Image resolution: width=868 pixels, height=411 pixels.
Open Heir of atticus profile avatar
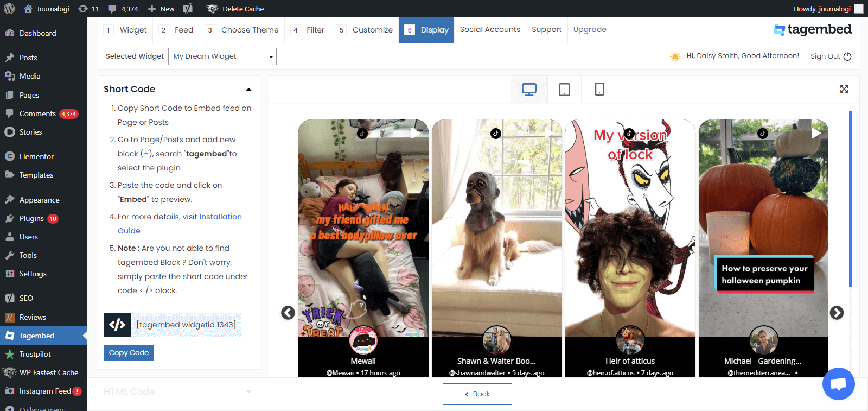pyautogui.click(x=630, y=340)
